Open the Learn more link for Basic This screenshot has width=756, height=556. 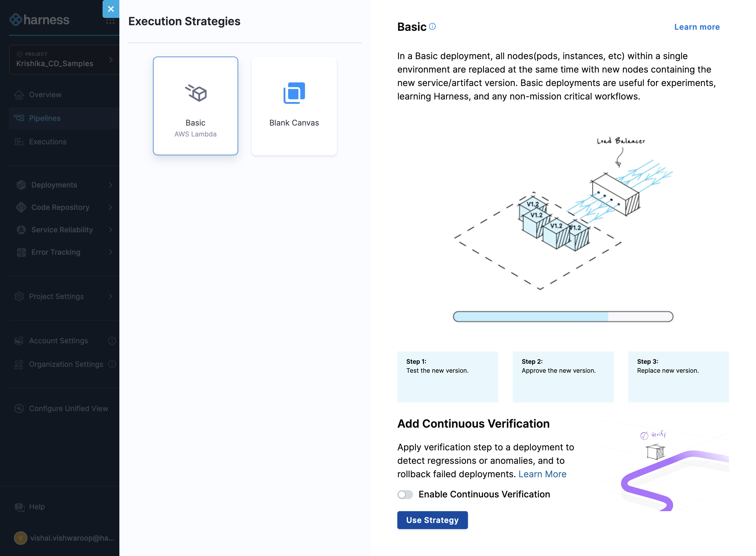pyautogui.click(x=697, y=27)
